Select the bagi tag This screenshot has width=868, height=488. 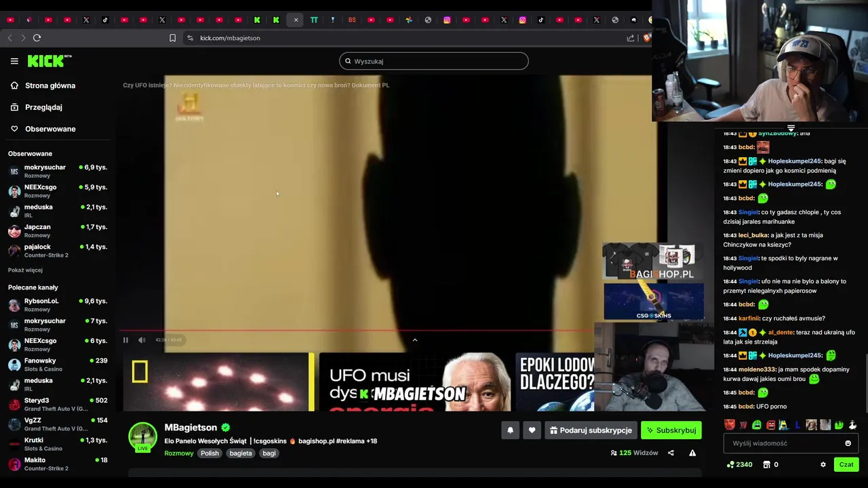tap(269, 453)
